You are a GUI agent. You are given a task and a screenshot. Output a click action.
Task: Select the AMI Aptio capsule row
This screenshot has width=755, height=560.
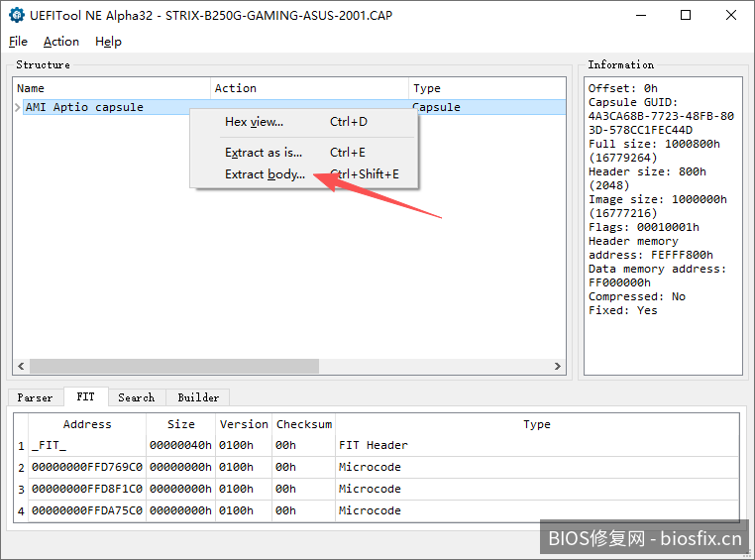point(84,107)
